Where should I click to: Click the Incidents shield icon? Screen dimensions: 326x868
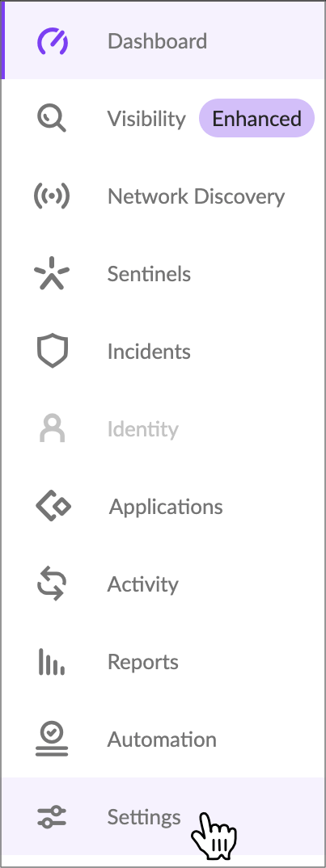click(x=52, y=351)
